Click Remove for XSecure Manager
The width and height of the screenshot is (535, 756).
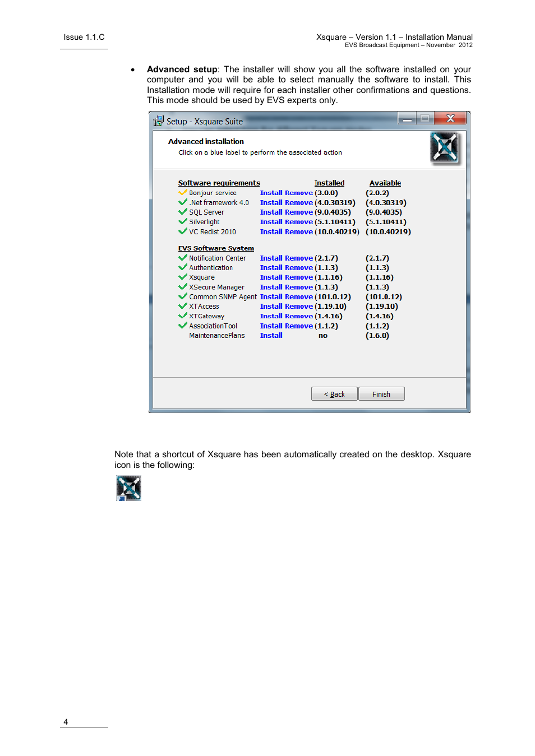point(299,287)
